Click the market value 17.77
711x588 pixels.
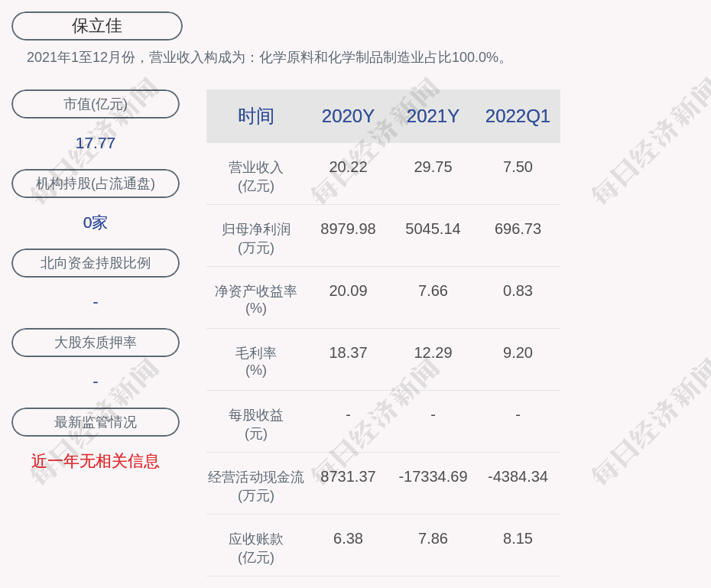click(96, 143)
